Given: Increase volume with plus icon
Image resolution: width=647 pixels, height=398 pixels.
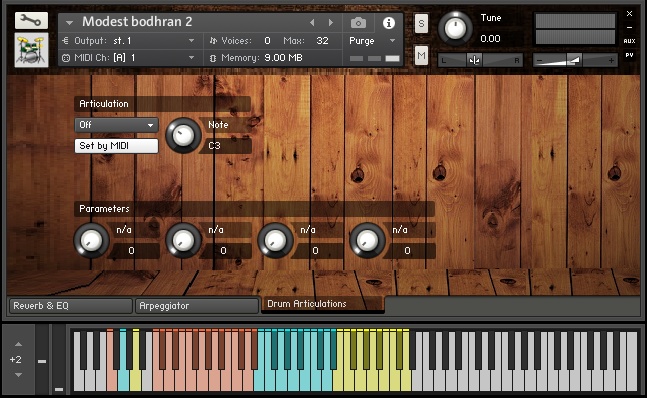Looking at the screenshot, I should (x=611, y=61).
